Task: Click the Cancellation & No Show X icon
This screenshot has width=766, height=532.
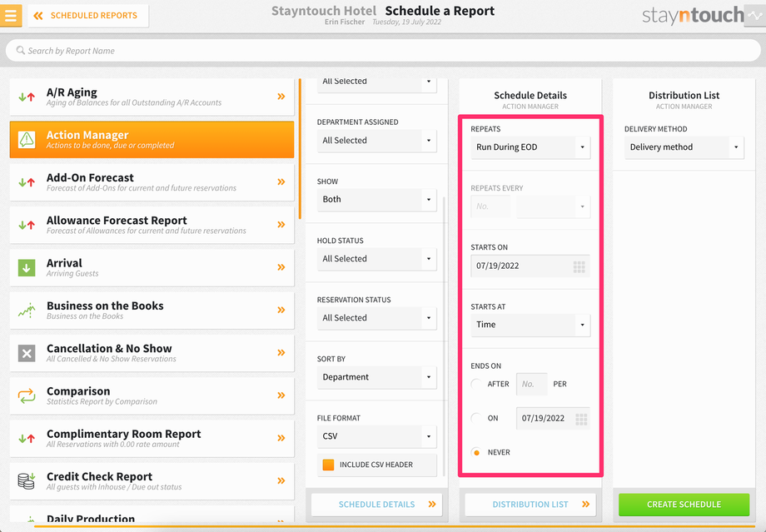Action: (x=27, y=353)
